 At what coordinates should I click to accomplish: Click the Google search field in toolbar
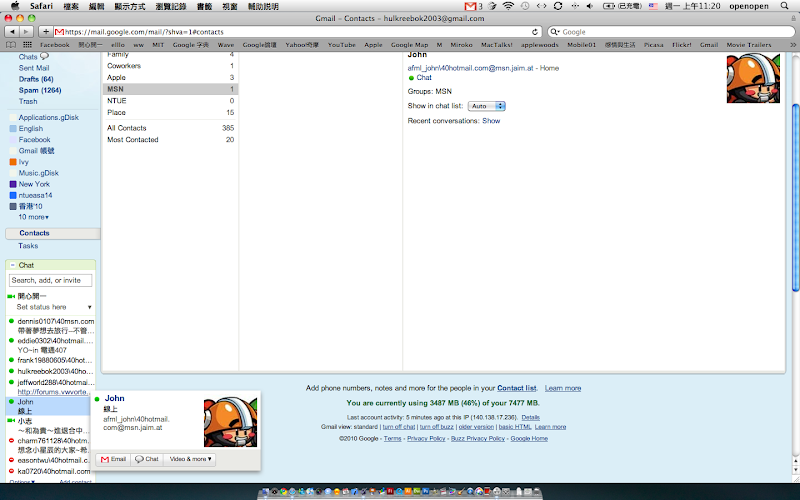click(x=670, y=32)
